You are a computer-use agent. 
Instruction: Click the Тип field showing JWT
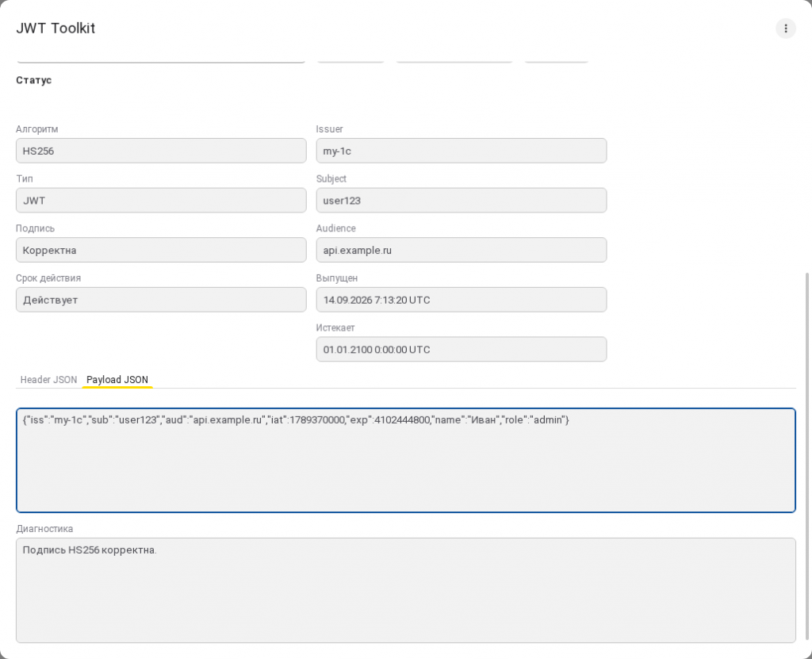[x=161, y=201]
